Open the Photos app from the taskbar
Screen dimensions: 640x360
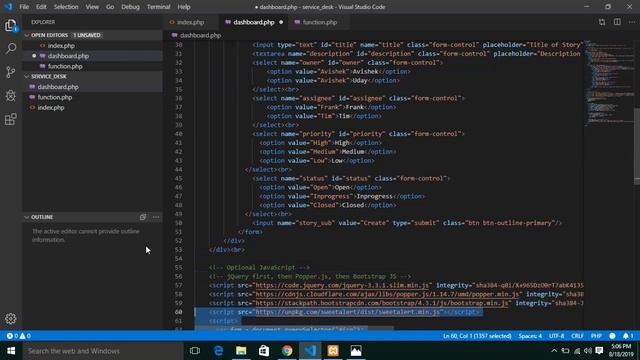[356, 351]
